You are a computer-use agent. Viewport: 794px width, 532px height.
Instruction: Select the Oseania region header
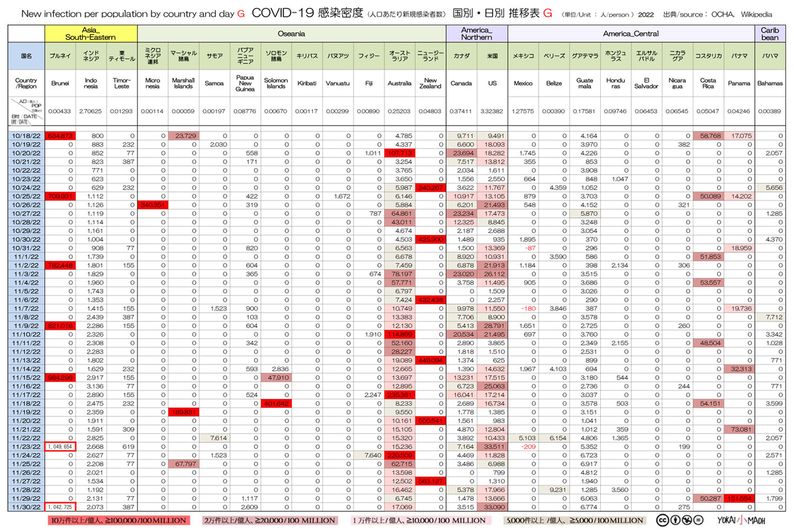click(291, 33)
